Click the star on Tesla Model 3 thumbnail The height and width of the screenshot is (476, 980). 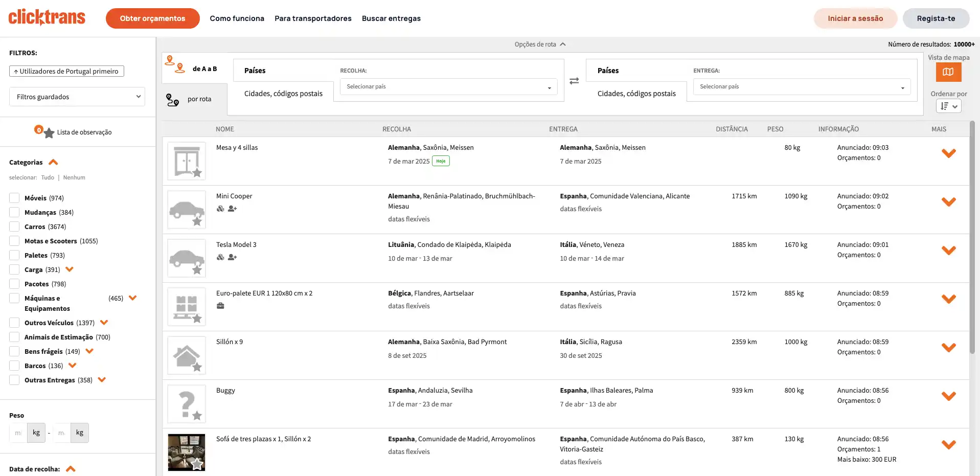coord(197,270)
